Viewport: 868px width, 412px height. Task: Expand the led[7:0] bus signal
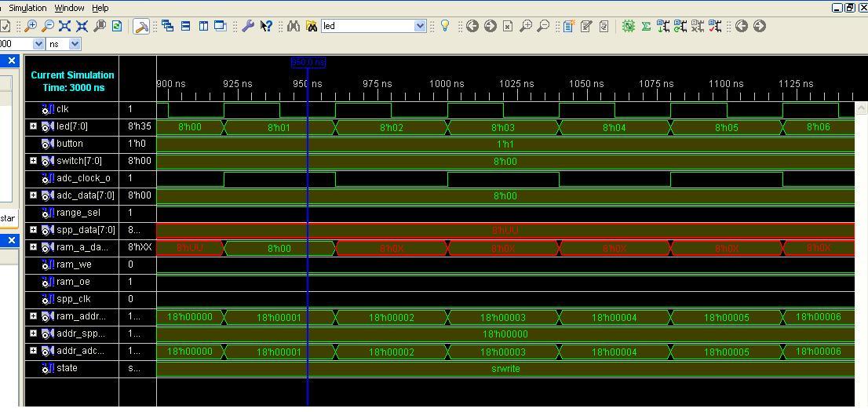pyautogui.click(x=33, y=126)
